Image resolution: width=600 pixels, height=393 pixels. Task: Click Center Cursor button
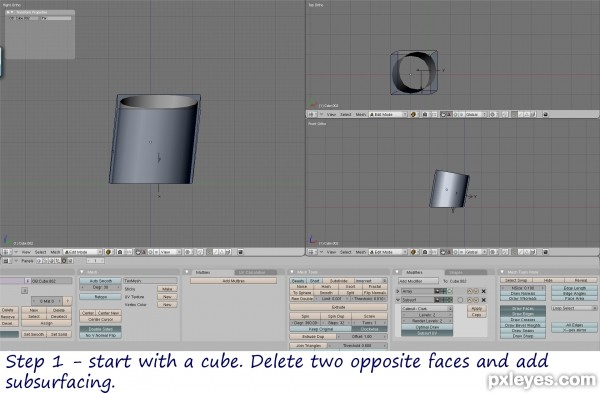(x=101, y=319)
